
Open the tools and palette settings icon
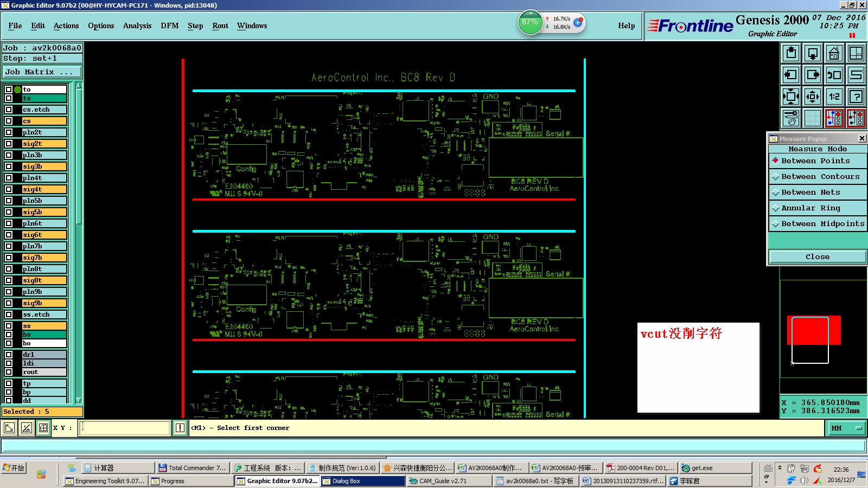[791, 118]
